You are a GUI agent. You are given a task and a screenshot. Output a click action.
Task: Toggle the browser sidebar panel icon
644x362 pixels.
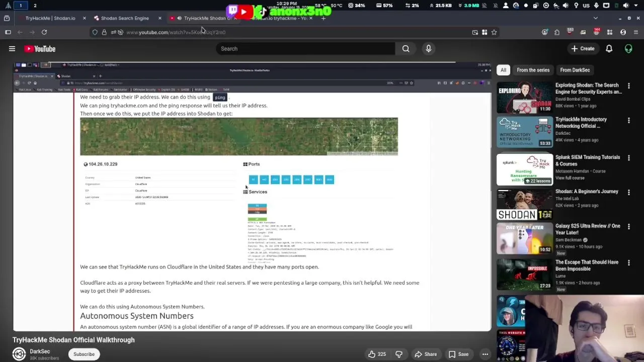click(8, 32)
